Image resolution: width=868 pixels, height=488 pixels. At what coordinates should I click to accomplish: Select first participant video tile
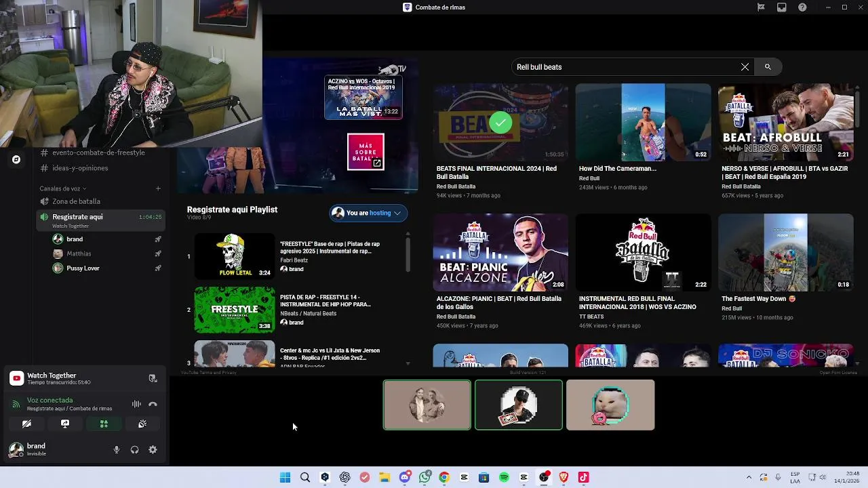pyautogui.click(x=427, y=405)
